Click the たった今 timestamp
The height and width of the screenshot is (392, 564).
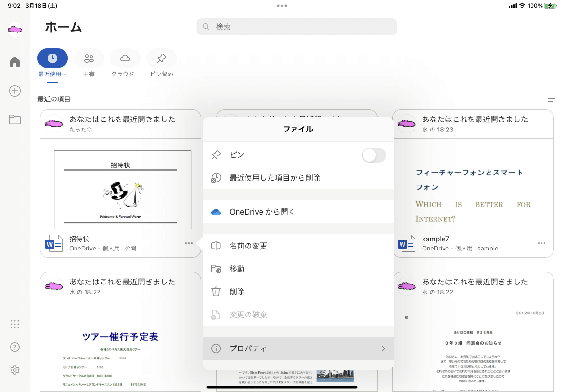click(x=81, y=130)
